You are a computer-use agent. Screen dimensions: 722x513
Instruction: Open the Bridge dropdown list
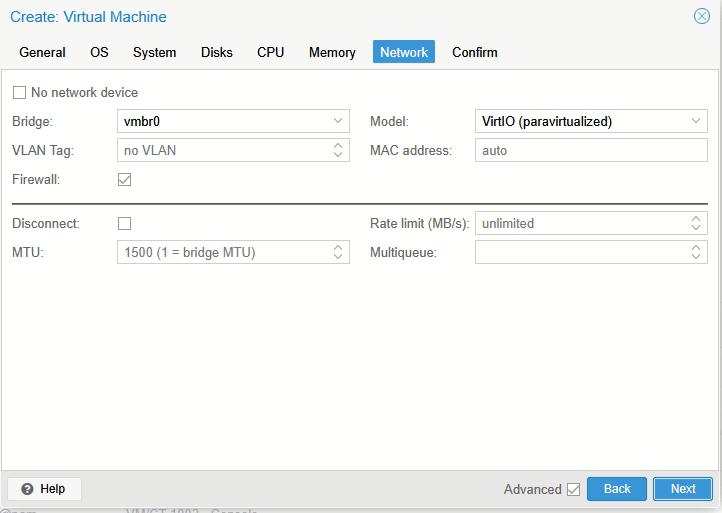click(x=338, y=122)
